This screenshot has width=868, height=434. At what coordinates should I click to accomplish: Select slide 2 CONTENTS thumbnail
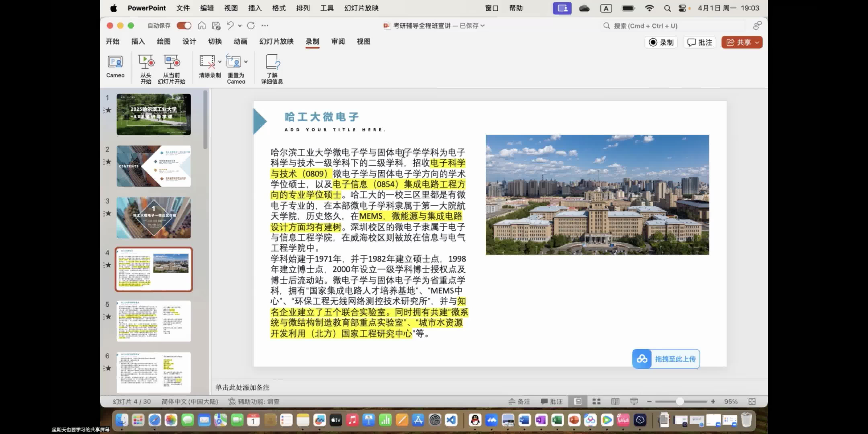point(154,166)
